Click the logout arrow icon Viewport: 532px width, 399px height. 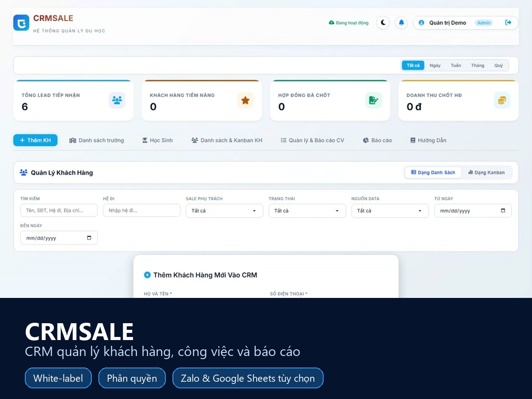(x=508, y=23)
